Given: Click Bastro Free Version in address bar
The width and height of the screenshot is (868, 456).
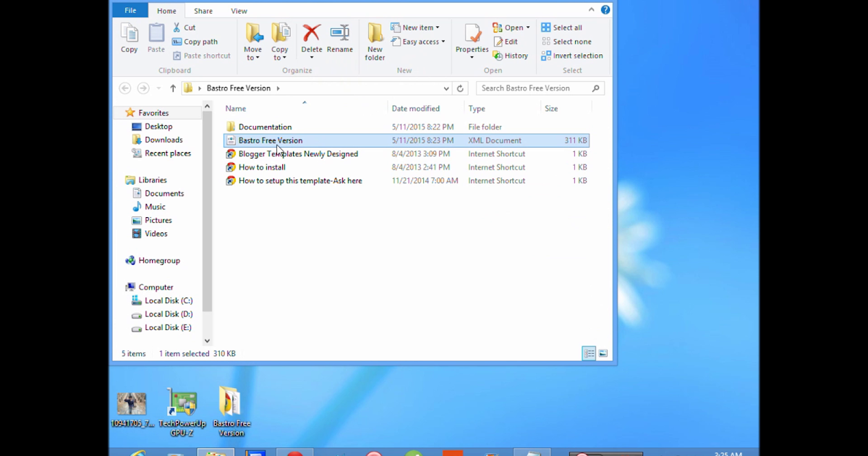Looking at the screenshot, I should coord(239,88).
